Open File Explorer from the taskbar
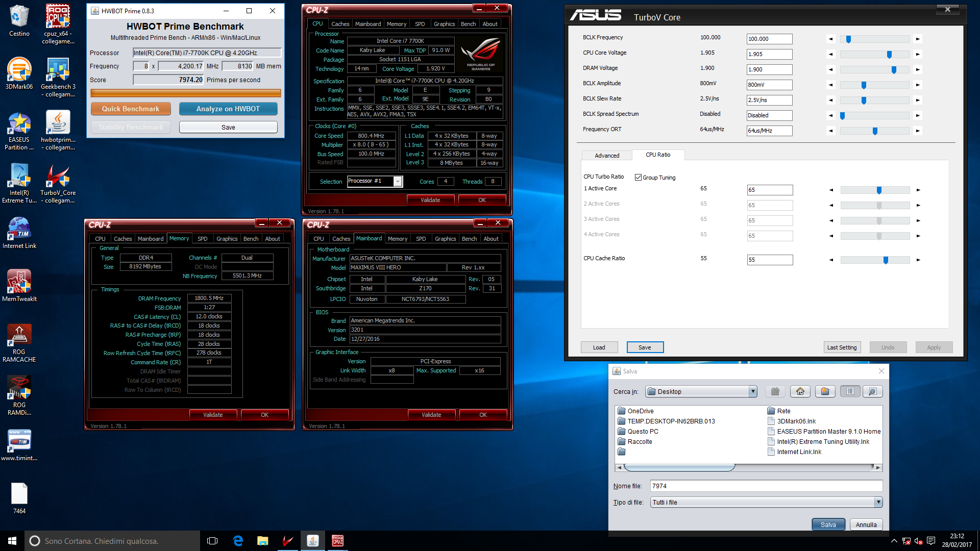 point(262,541)
